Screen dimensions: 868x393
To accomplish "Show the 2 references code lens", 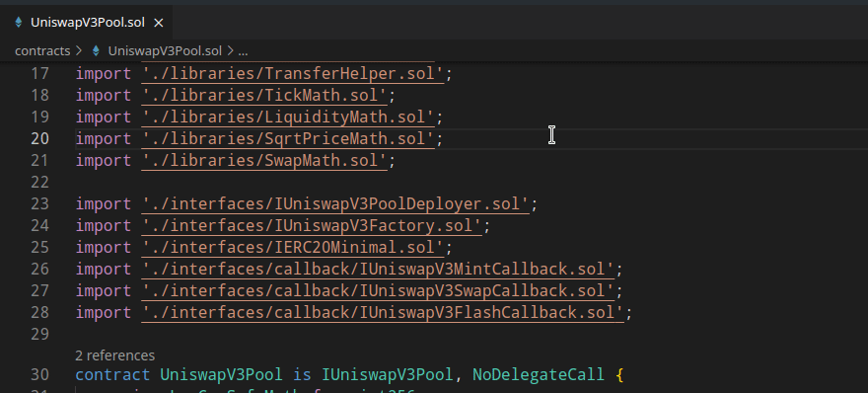I will (x=114, y=355).
